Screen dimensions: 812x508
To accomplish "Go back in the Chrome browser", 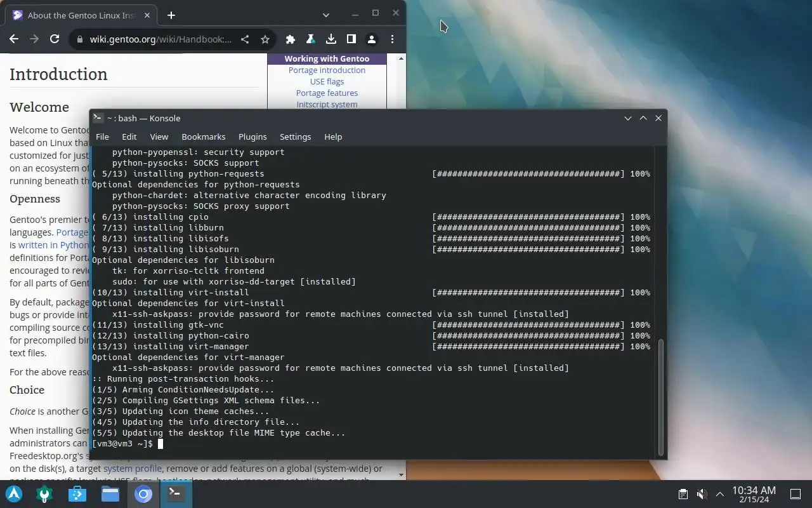I will coord(14,39).
